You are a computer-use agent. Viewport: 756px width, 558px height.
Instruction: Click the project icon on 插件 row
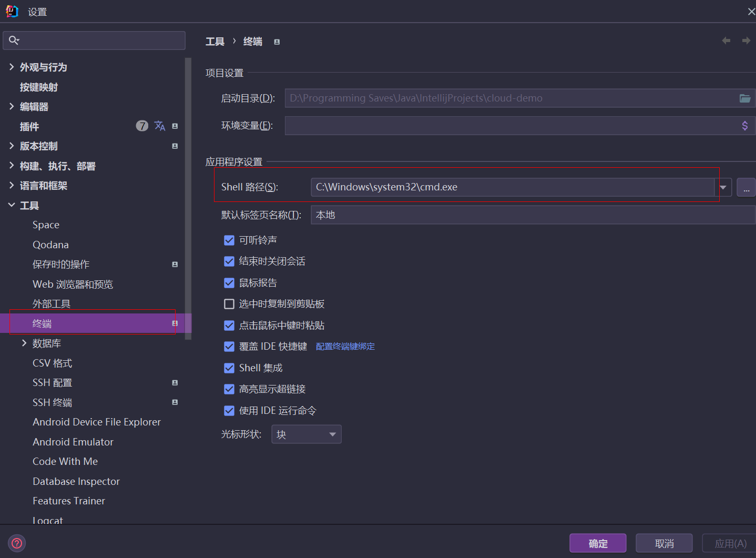[x=175, y=126]
